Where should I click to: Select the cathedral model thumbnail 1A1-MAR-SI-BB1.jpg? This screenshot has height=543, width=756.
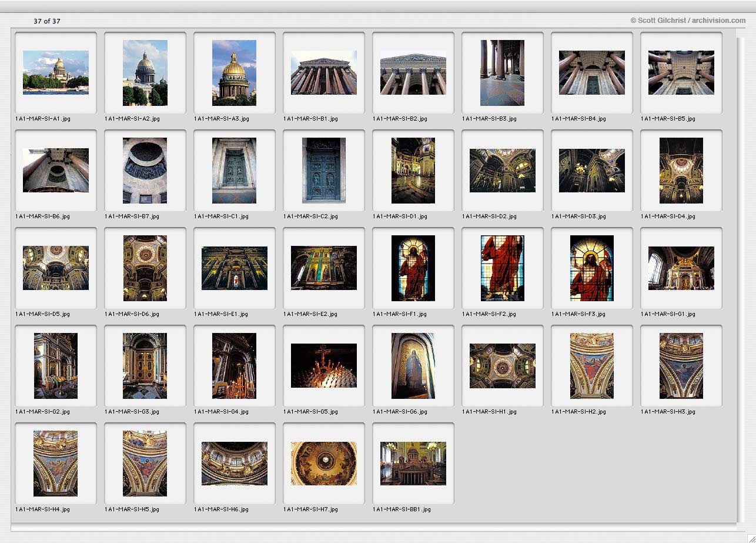pos(413,463)
